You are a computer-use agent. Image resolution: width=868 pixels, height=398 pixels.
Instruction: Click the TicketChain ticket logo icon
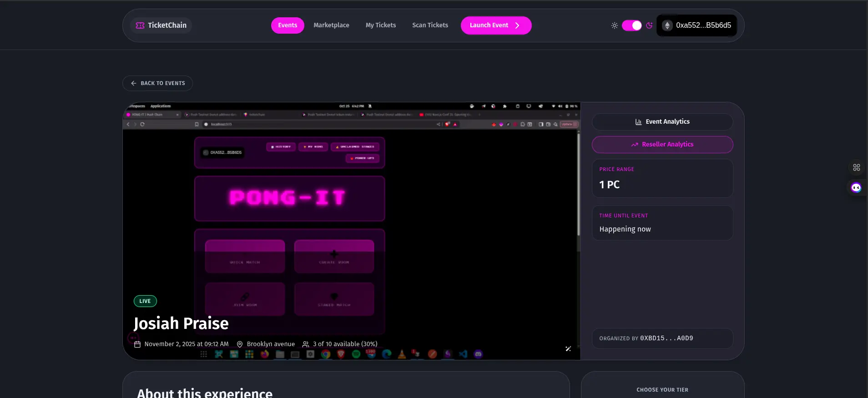[x=140, y=25]
